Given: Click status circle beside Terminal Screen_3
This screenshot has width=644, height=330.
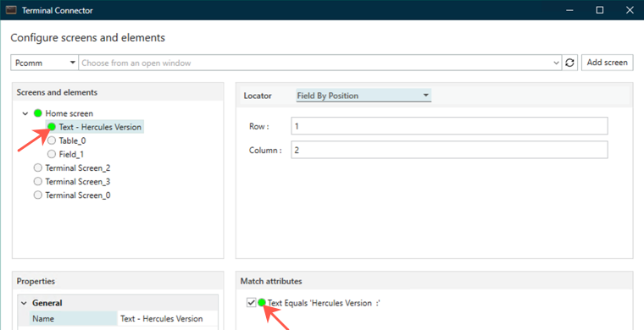Looking at the screenshot, I should (38, 181).
